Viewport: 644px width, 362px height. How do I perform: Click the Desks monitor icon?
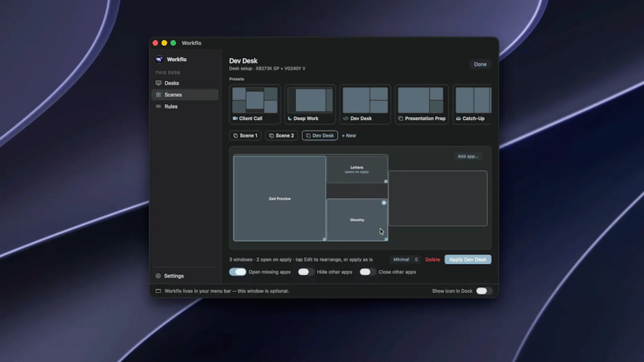[158, 83]
